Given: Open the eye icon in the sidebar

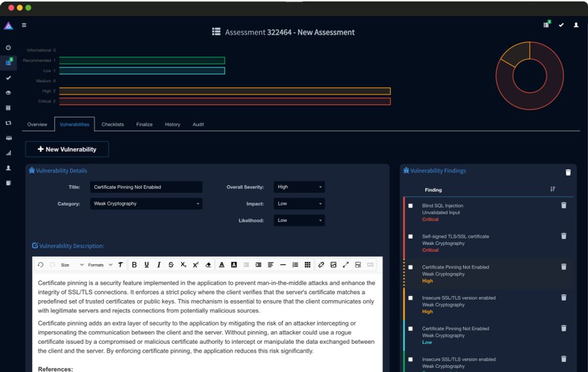Looking at the screenshot, I should 8,93.
